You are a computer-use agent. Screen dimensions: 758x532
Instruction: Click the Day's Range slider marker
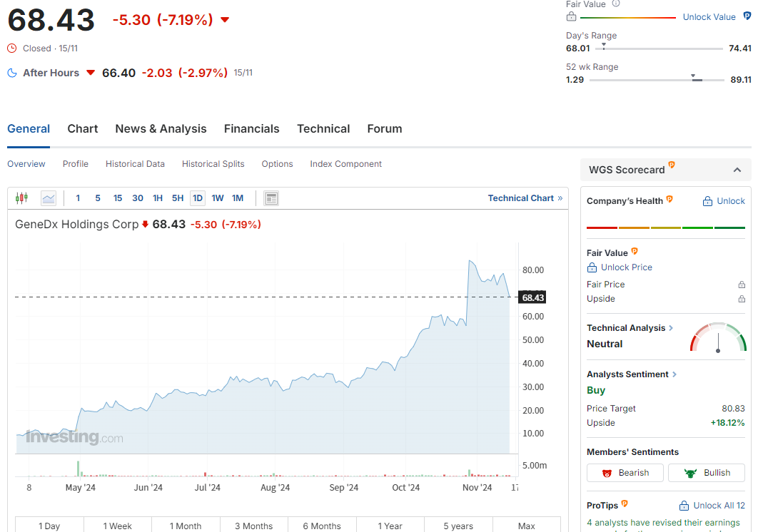604,46
